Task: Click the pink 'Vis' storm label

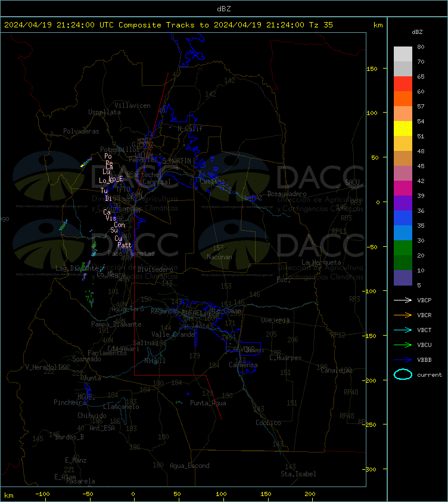Action: (111, 218)
